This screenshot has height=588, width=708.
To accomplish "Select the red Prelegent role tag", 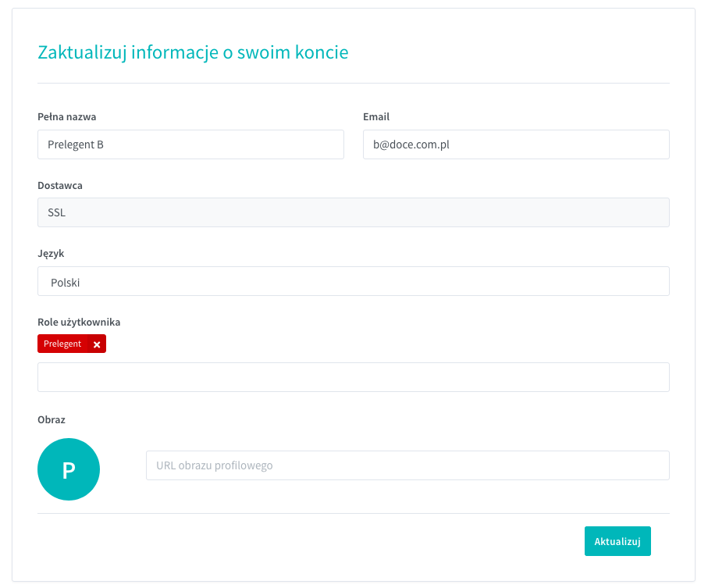I will coord(62,344).
